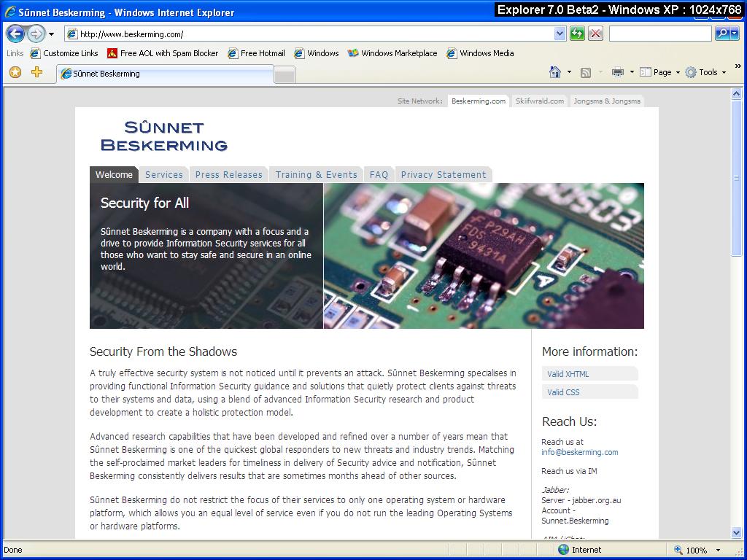Click the Security for All heading
Screen dimensions: 747x560
point(145,203)
